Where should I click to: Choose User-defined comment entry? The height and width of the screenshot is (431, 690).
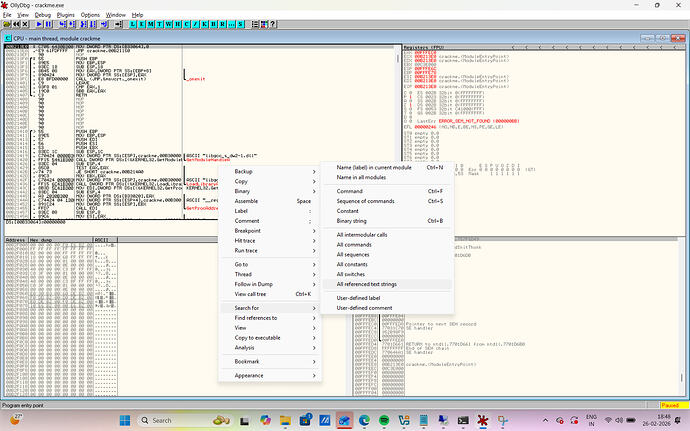pos(387,308)
